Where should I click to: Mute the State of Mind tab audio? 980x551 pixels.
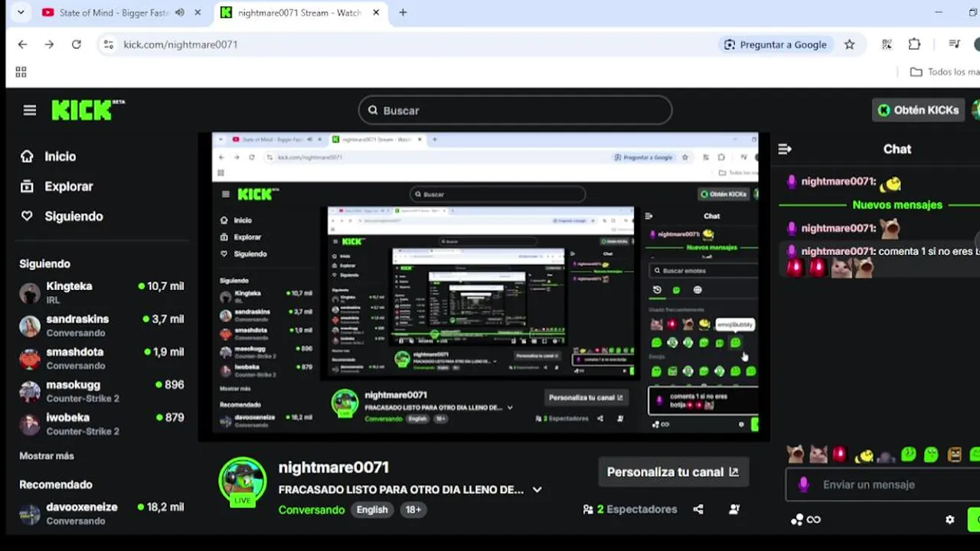pyautogui.click(x=179, y=12)
